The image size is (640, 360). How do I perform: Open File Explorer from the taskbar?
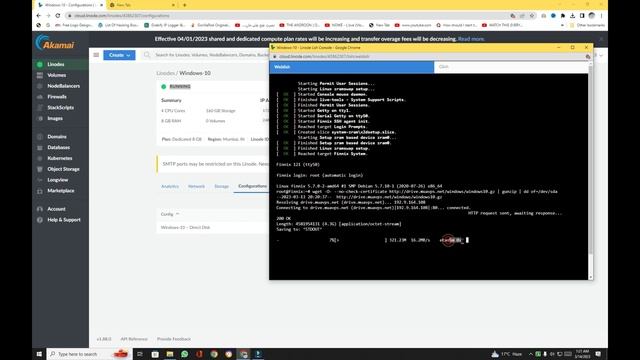tap(170, 354)
